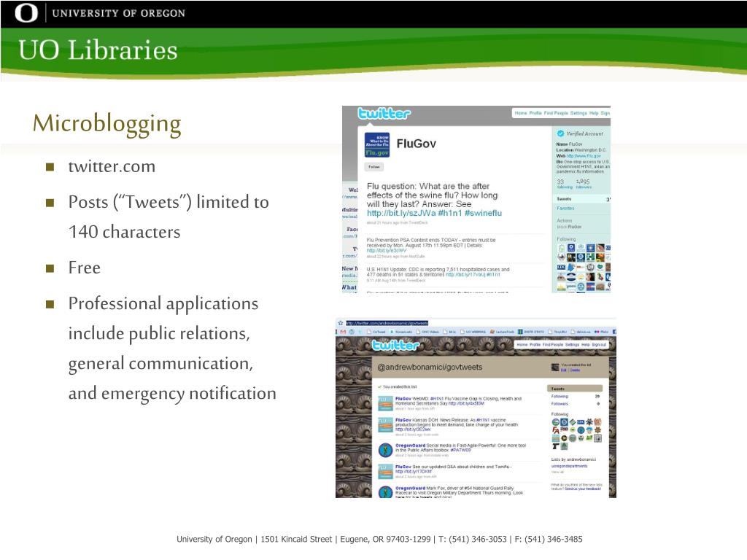Open the Flickr bookmark in bookmarks bar
Screen dimensions: 747x560
click(601, 332)
